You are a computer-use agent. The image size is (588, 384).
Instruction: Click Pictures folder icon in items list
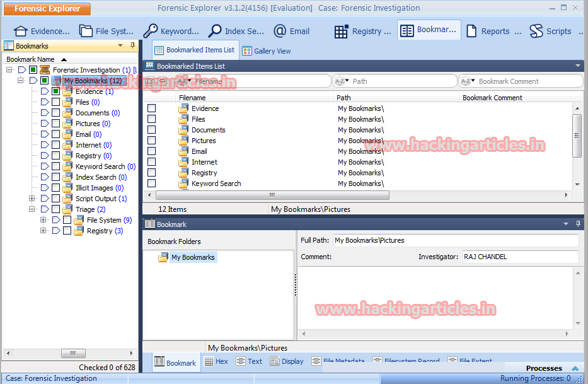[x=183, y=141]
